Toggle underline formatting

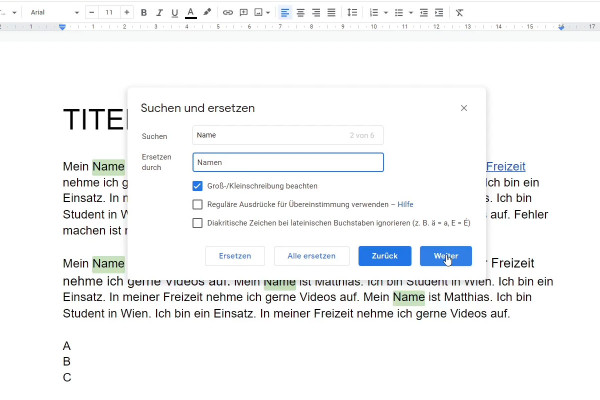(x=174, y=13)
